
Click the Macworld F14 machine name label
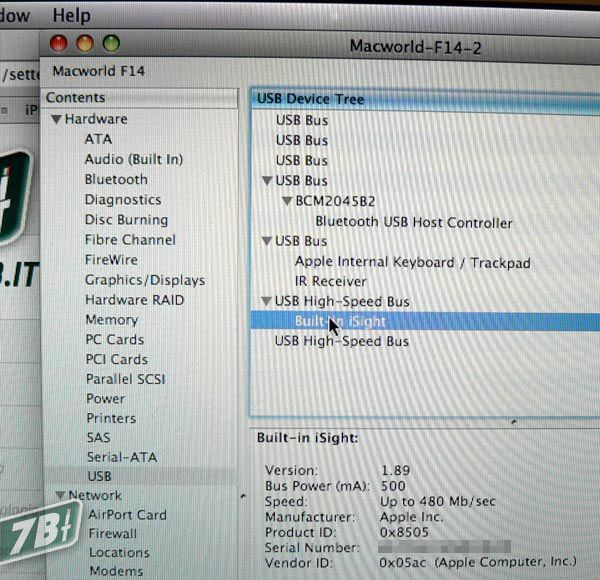click(x=99, y=71)
